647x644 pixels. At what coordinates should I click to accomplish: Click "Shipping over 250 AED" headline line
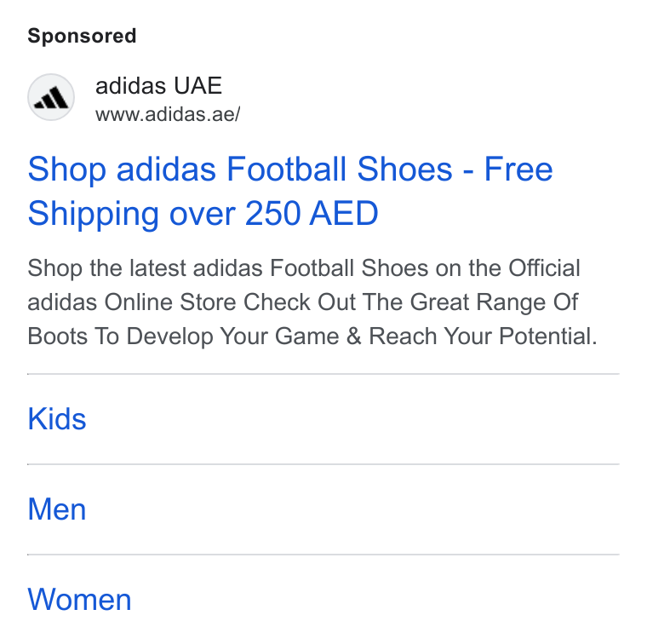pyautogui.click(x=203, y=214)
